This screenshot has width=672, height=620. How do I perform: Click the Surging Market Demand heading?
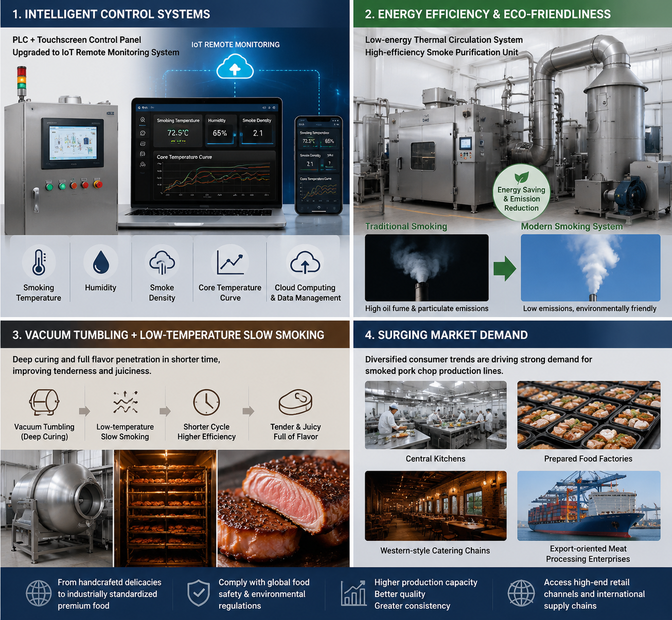click(x=446, y=335)
